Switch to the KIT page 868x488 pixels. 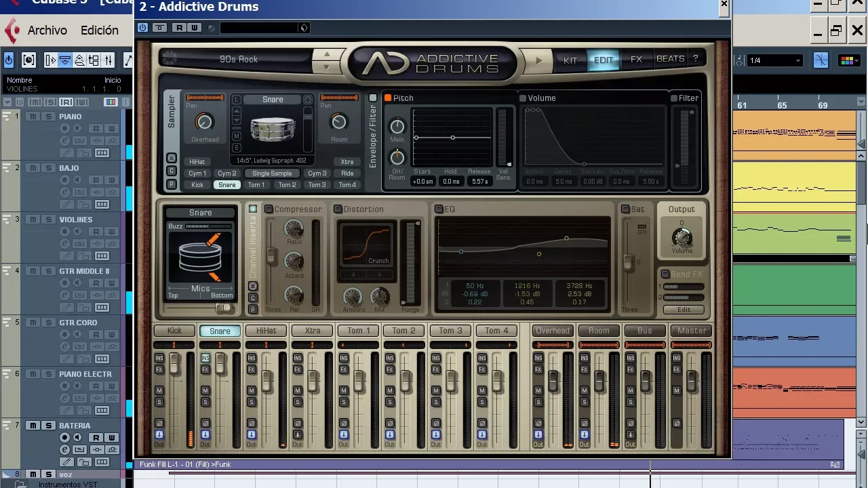(570, 60)
